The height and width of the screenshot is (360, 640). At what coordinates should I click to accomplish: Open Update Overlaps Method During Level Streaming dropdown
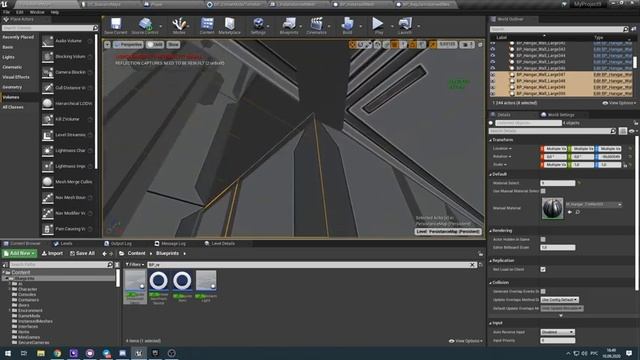(x=560, y=300)
